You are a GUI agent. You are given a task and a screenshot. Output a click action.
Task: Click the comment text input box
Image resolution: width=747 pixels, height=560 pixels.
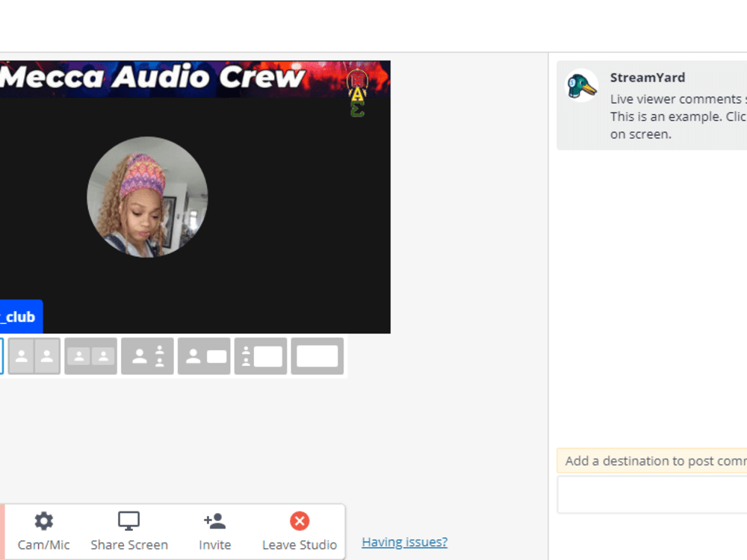[x=652, y=495]
